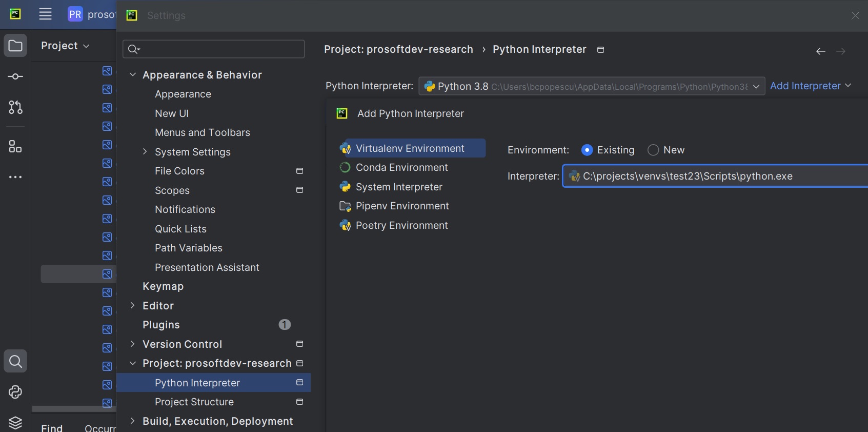
Task: Click Project: prosoftdev-research breadcrumb
Action: click(398, 49)
